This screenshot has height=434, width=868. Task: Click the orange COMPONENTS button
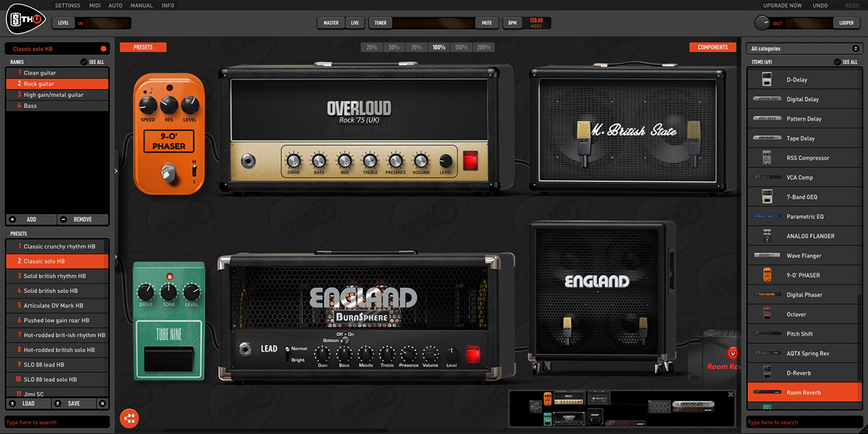(712, 47)
